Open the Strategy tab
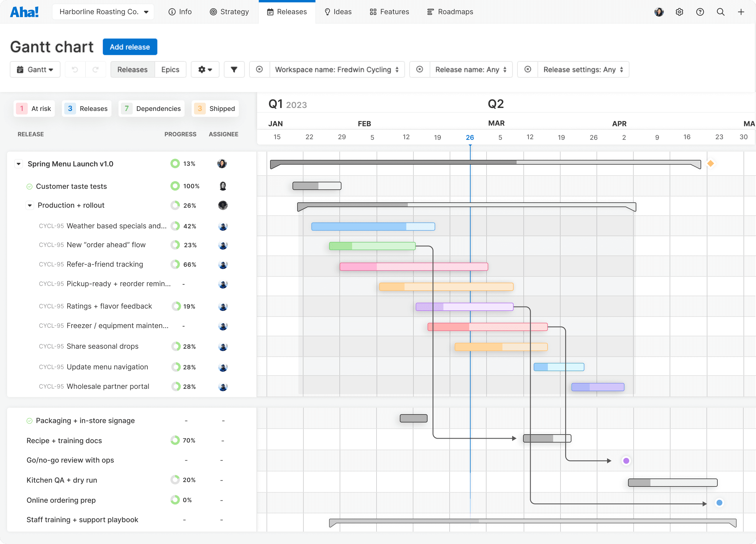This screenshot has width=756, height=544. click(x=229, y=12)
